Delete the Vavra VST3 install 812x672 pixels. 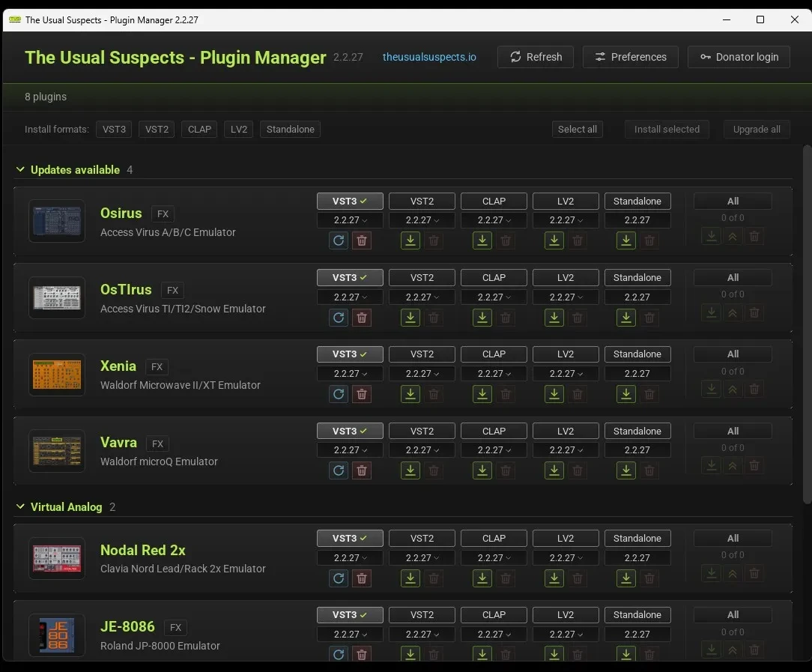point(362,470)
